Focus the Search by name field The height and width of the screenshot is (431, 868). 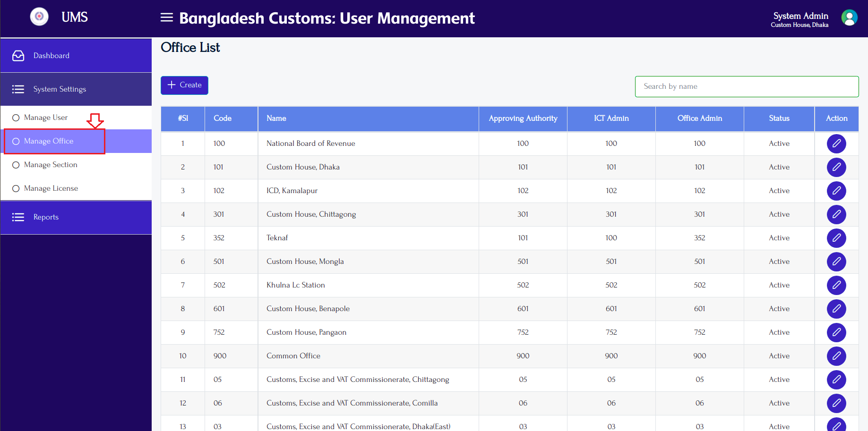[747, 86]
